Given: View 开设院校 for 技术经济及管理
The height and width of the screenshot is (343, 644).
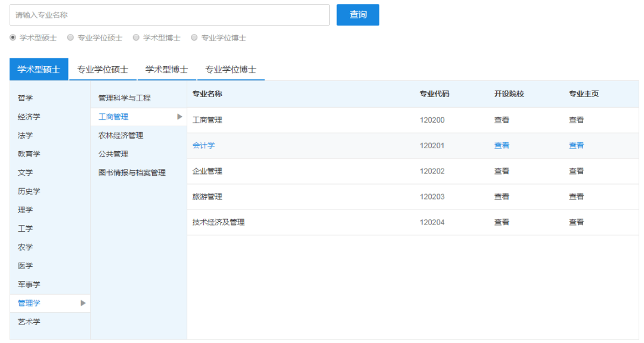Looking at the screenshot, I should [x=502, y=222].
